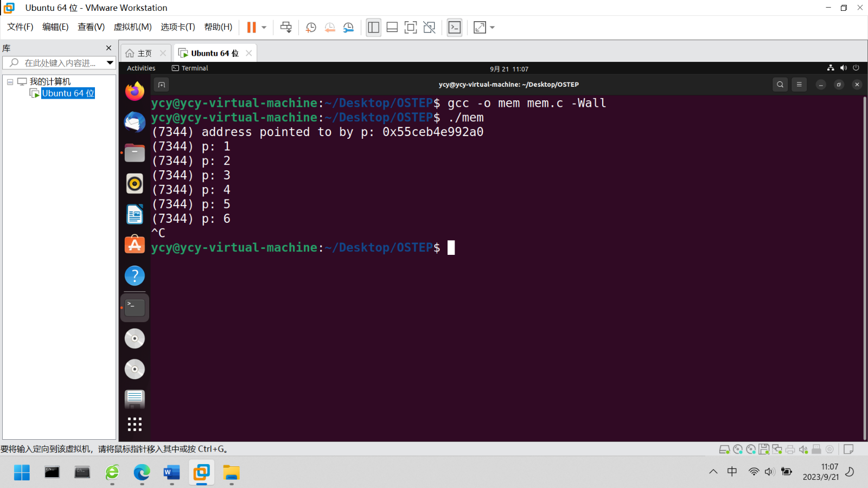Switch to the 主页 tab
This screenshot has height=488, width=868.
(x=145, y=53)
